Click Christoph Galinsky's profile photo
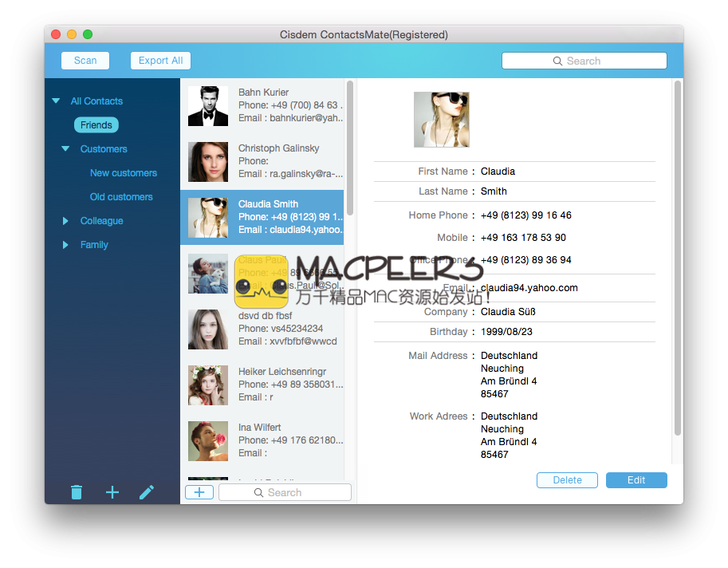728x568 pixels. tap(208, 162)
